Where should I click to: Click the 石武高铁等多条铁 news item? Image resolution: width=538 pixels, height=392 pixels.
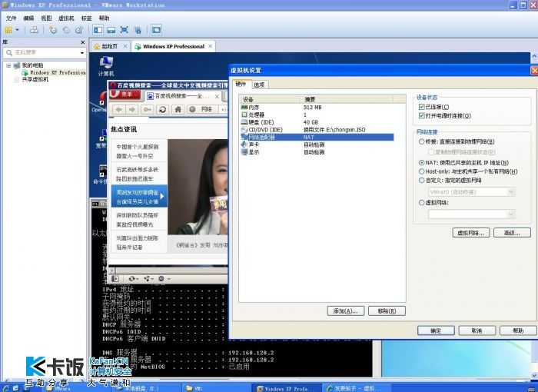tap(138, 174)
